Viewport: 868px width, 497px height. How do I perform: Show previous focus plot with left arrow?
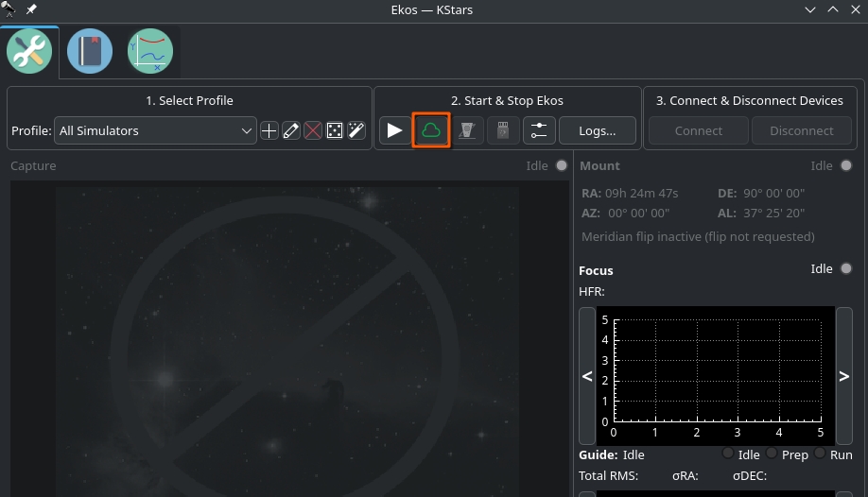click(587, 376)
